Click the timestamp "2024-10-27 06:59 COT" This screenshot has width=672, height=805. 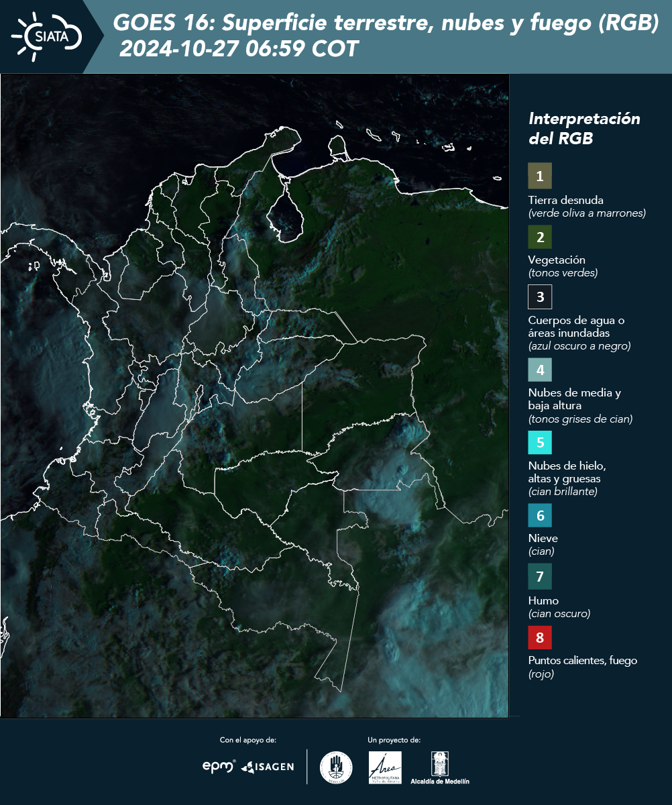tap(239, 49)
